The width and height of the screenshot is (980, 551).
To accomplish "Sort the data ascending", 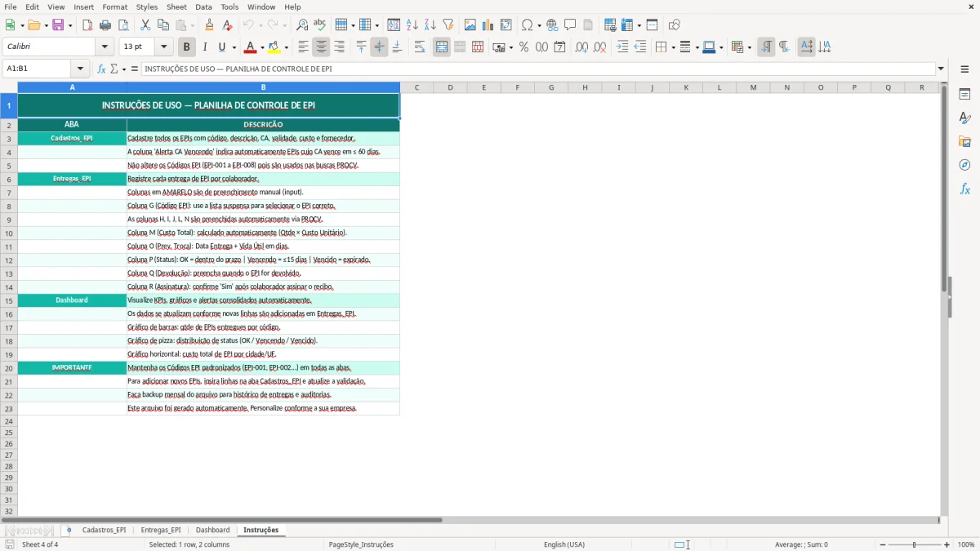I will click(412, 24).
